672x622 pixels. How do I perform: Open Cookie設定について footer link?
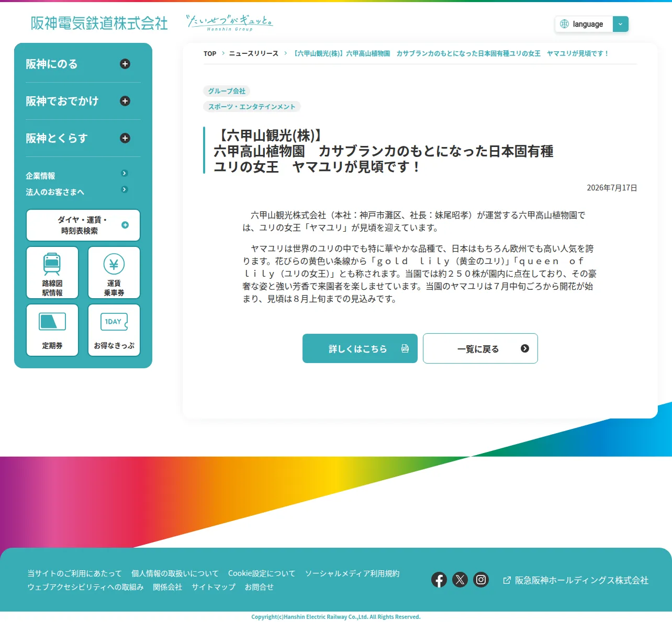pyautogui.click(x=262, y=573)
